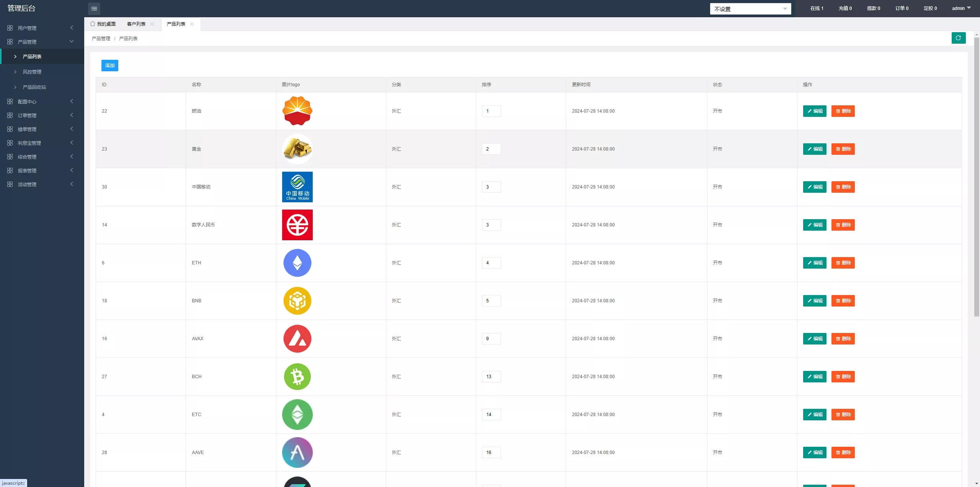Screen dimensions: 980x487
Task: Click the vertical page scrollbar
Action: pyautogui.click(x=976, y=176)
